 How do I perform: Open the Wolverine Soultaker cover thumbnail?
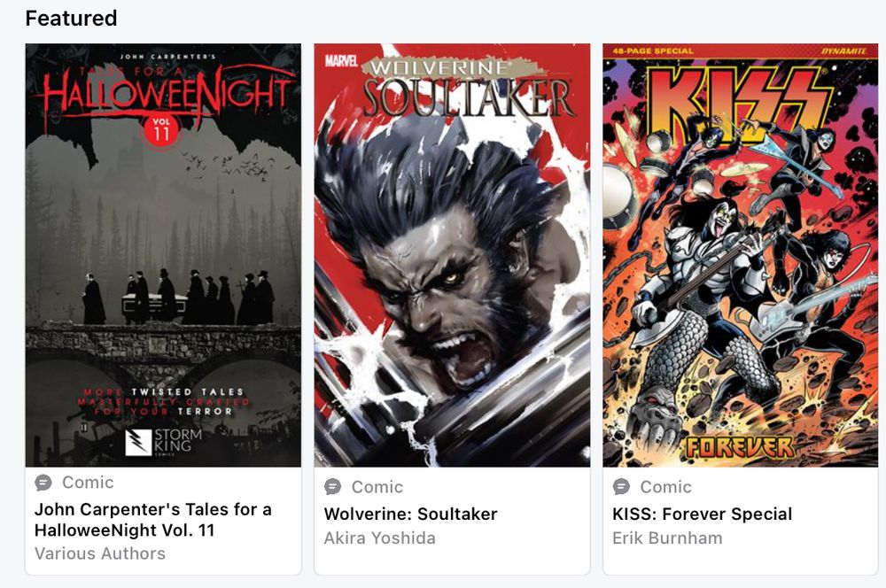(452, 255)
